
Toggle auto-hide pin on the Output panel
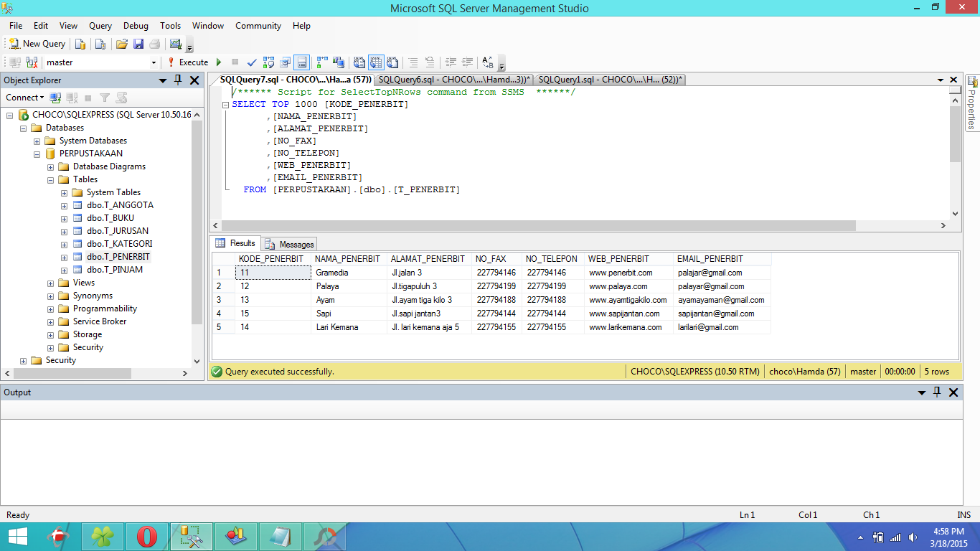pyautogui.click(x=937, y=392)
